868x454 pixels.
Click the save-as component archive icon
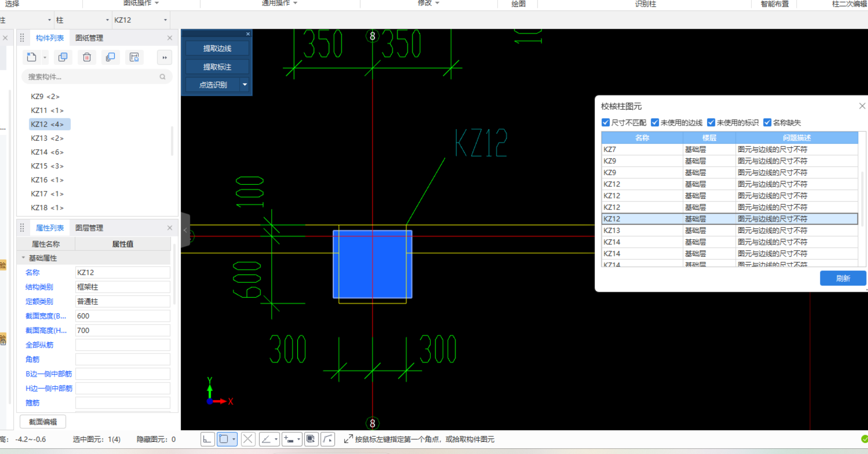coord(134,58)
